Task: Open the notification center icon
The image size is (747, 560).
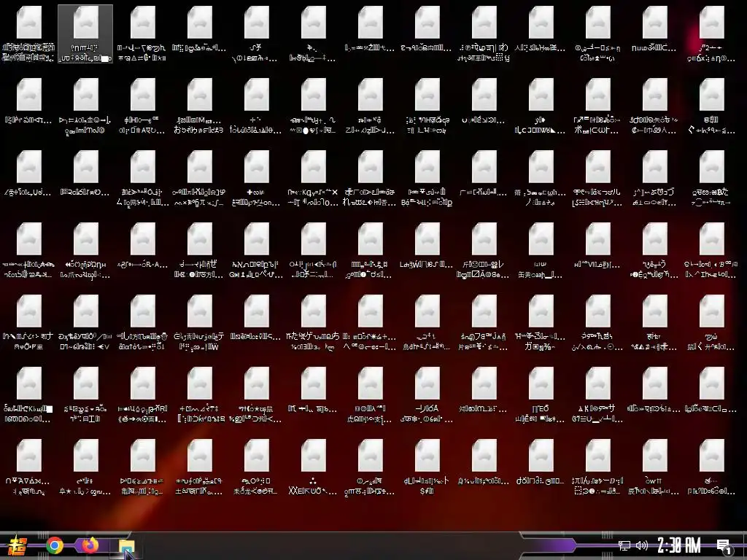Action: tap(724, 545)
